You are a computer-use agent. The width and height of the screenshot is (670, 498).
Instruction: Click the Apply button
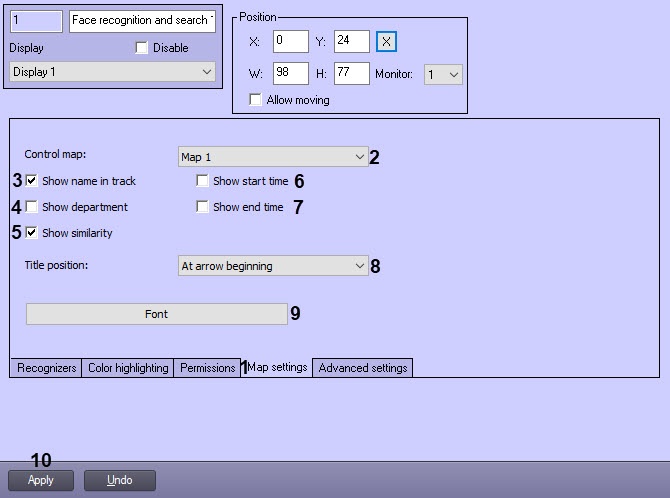click(41, 480)
